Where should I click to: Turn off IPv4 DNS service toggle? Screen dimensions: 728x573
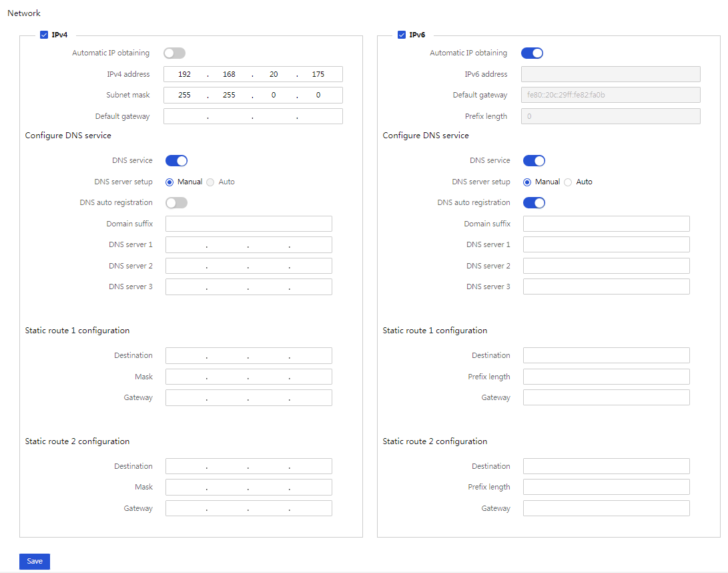[176, 161]
